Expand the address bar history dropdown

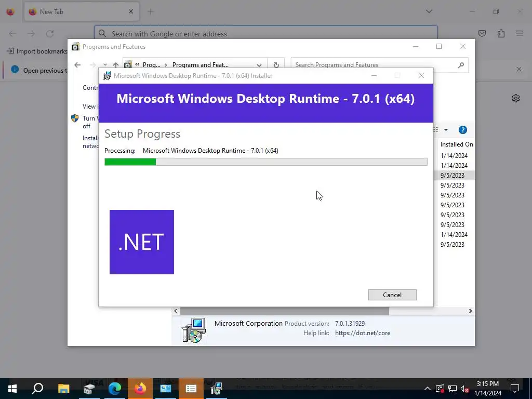tap(259, 65)
